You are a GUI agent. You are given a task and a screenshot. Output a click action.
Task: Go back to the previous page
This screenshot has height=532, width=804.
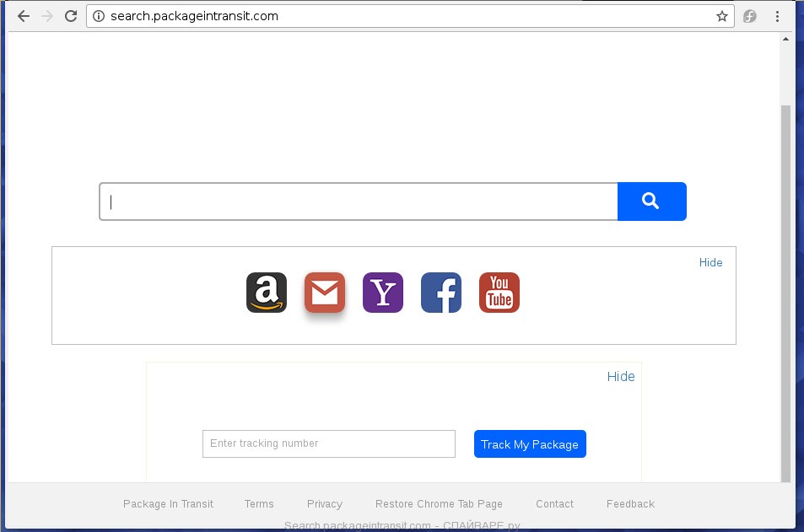[23, 16]
